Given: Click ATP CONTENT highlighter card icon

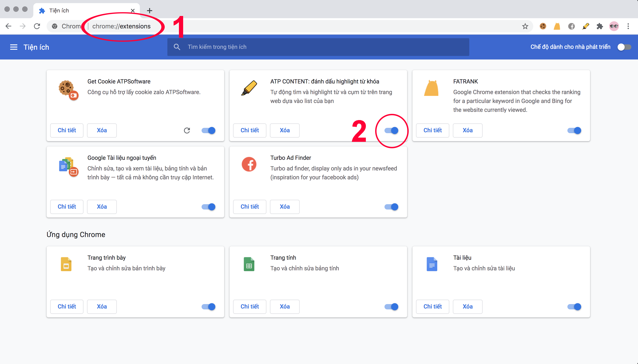Looking at the screenshot, I should (x=249, y=88).
